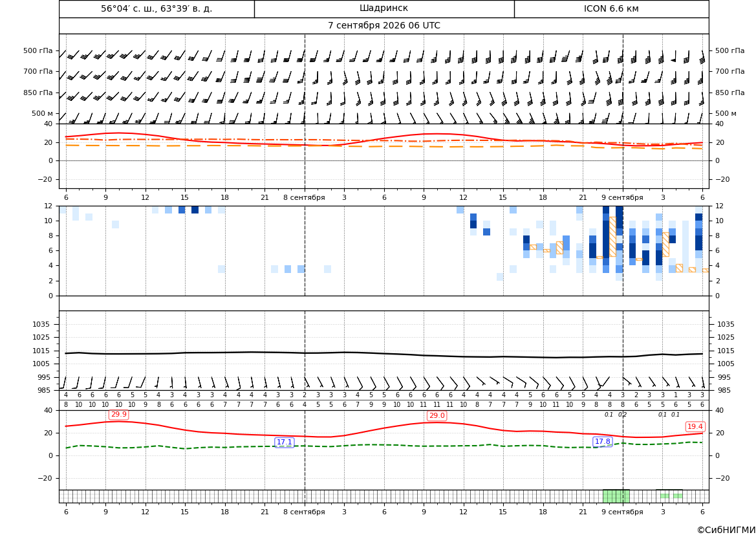Click the blue 17.8 minimum temperature label
756x535 pixels.
pos(603,441)
